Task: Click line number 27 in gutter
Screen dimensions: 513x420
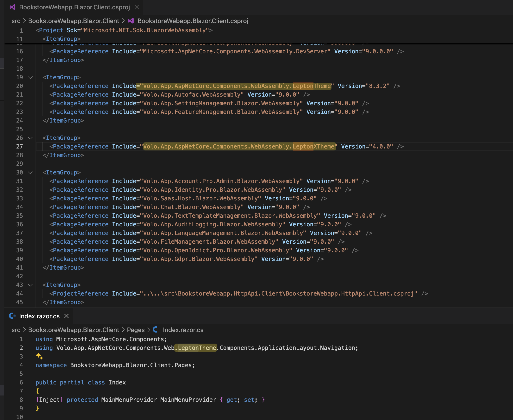Action: (x=19, y=146)
